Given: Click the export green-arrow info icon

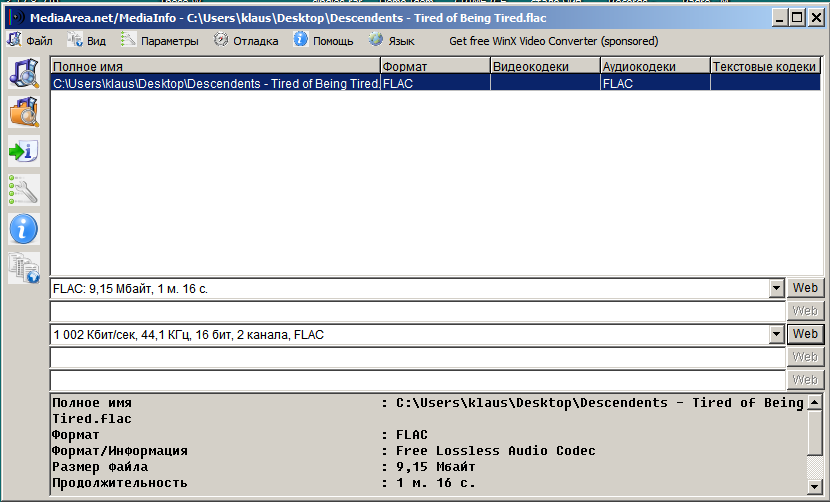Looking at the screenshot, I should point(24,151).
